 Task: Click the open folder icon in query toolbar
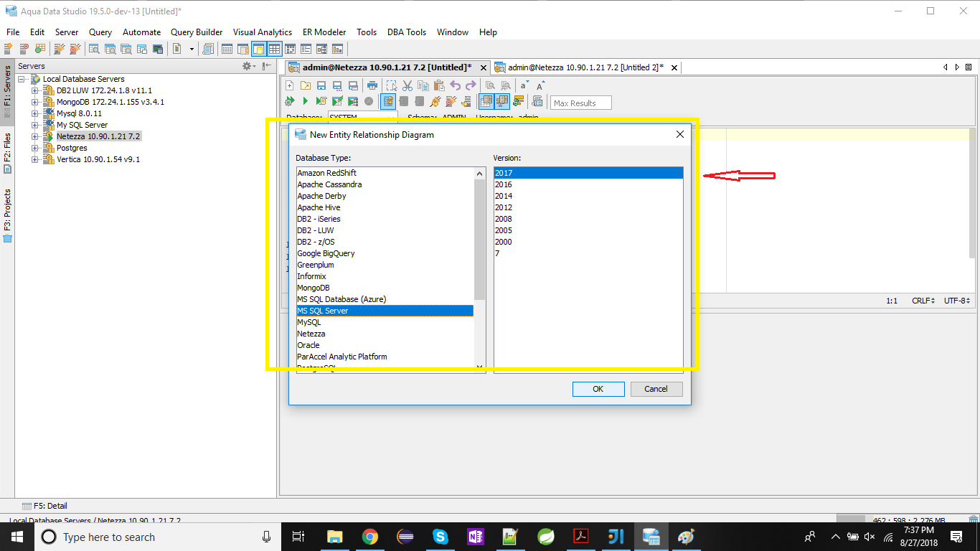point(305,85)
